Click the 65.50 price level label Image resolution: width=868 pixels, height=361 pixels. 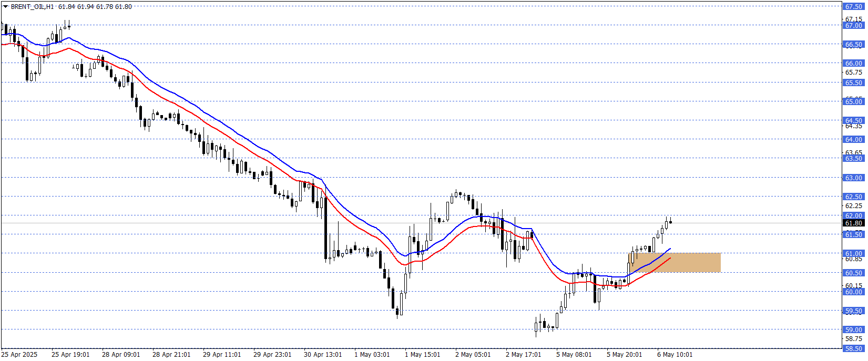click(854, 83)
